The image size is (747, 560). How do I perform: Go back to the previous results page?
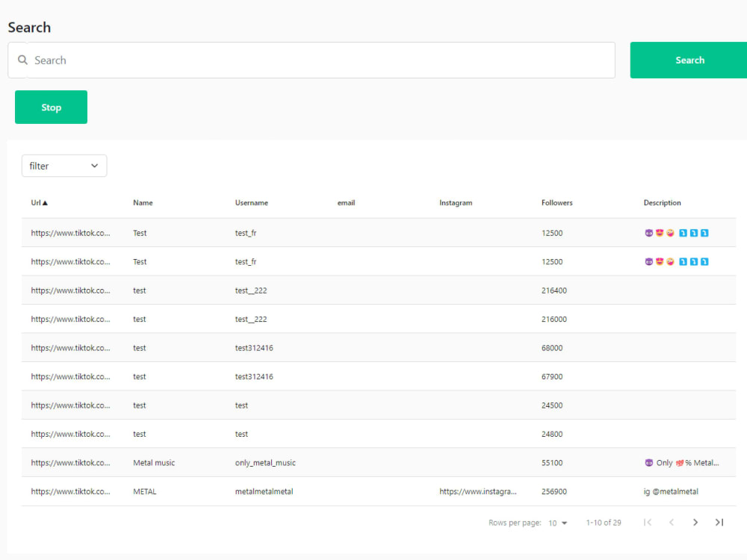[672, 522]
